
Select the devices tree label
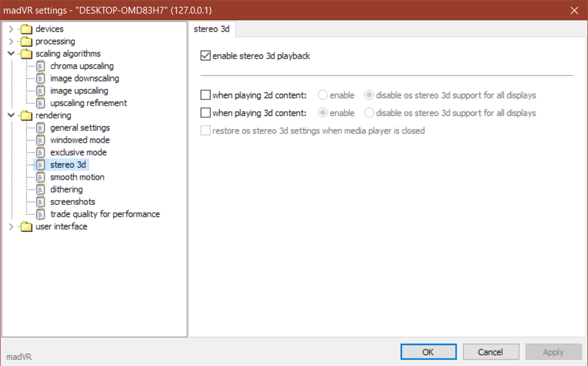tap(49, 29)
